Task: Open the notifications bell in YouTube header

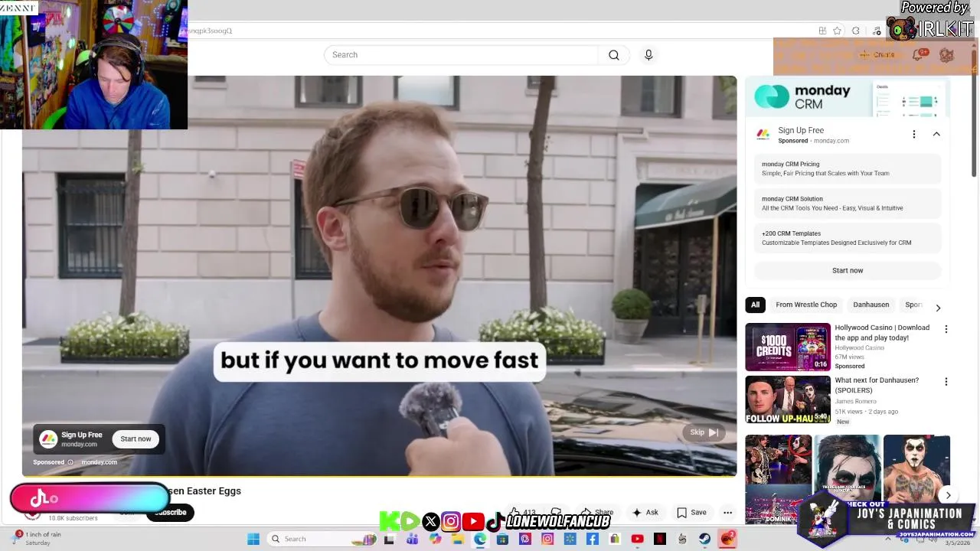Action: (917, 55)
